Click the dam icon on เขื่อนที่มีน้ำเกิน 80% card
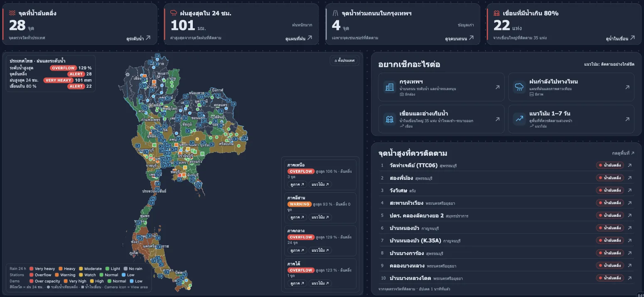 pyautogui.click(x=497, y=13)
